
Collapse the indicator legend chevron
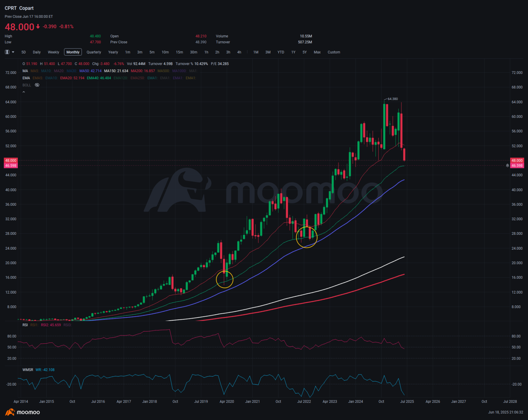point(24,92)
